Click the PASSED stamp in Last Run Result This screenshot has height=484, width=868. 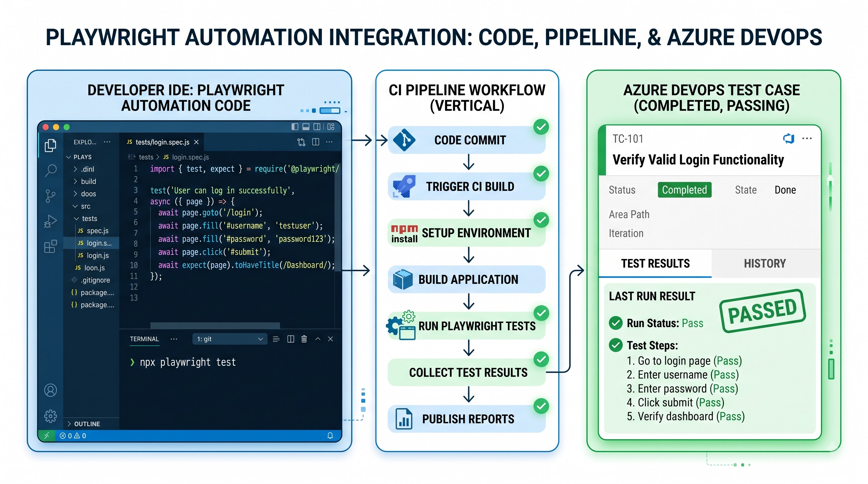point(763,311)
